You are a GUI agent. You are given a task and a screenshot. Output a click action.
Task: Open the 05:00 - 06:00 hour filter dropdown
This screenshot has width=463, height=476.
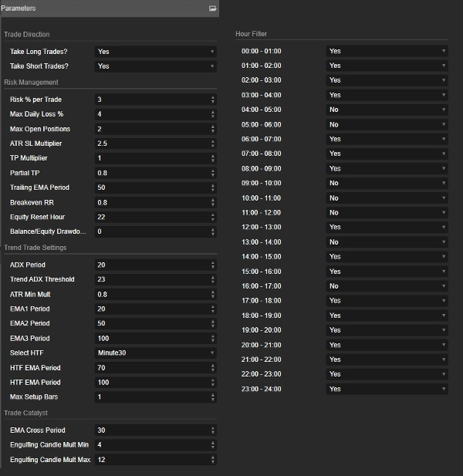(x=387, y=124)
